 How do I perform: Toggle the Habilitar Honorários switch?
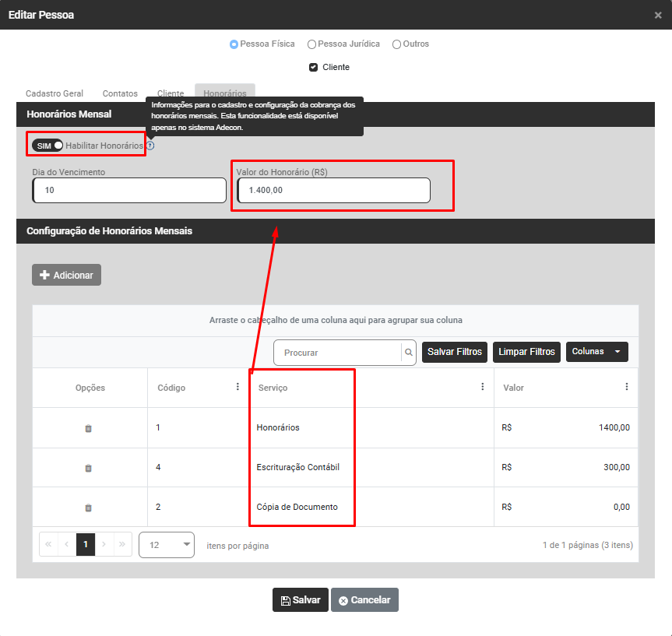(x=47, y=146)
